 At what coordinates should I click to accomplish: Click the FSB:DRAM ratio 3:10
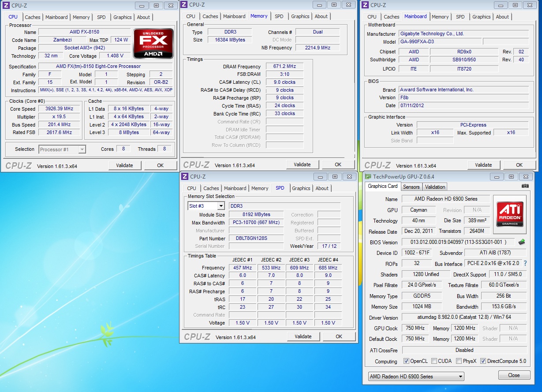click(x=284, y=74)
